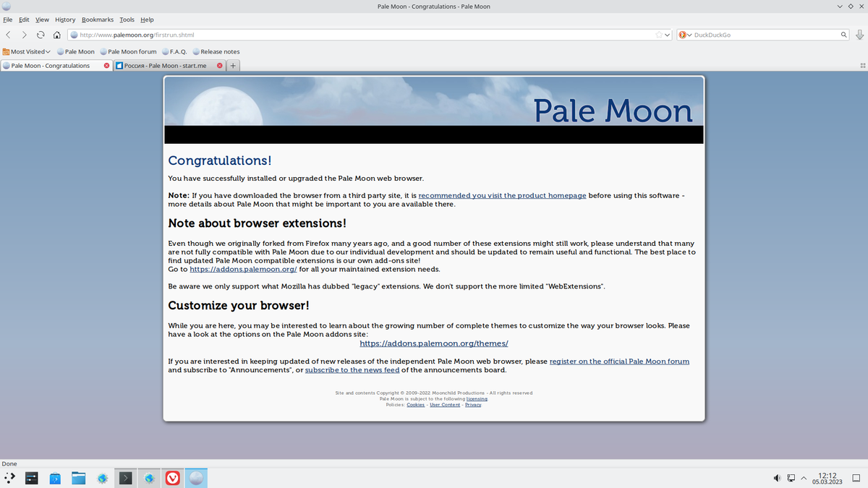The width and height of the screenshot is (868, 488).
Task: Close the Россия start.me tab
Action: pos(219,65)
